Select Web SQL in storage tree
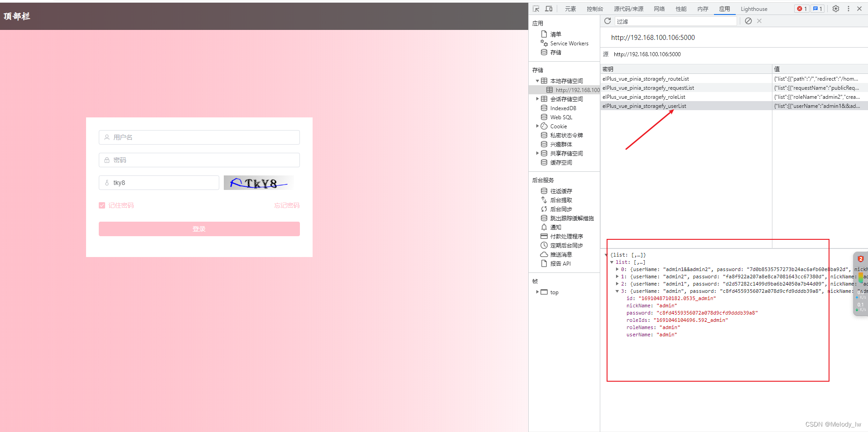The width and height of the screenshot is (868, 432). [561, 117]
